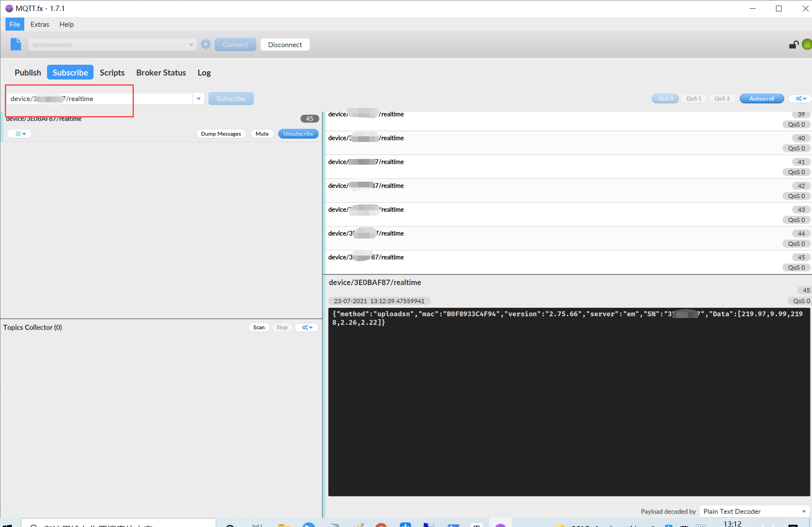Click the Unsubscribe button

click(x=298, y=134)
